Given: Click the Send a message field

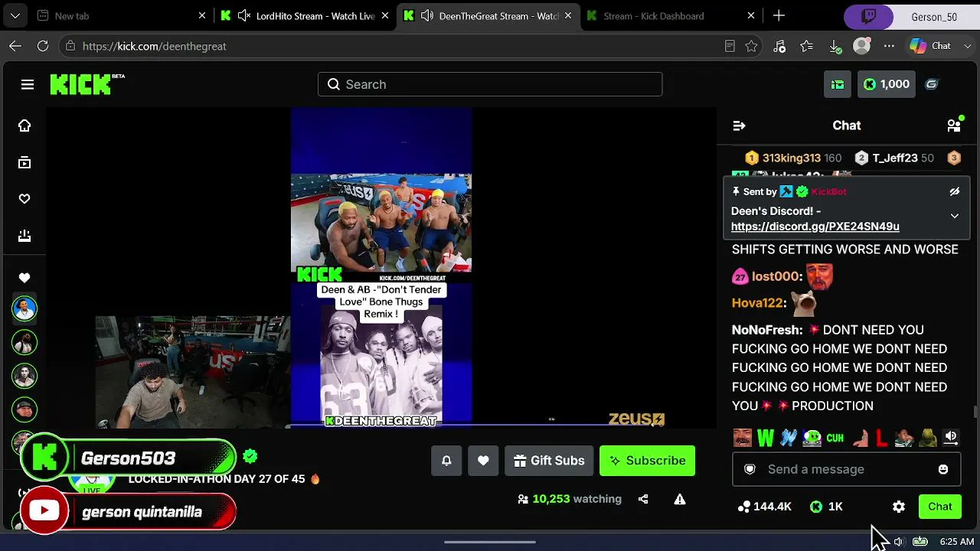Looking at the screenshot, I should (846, 469).
